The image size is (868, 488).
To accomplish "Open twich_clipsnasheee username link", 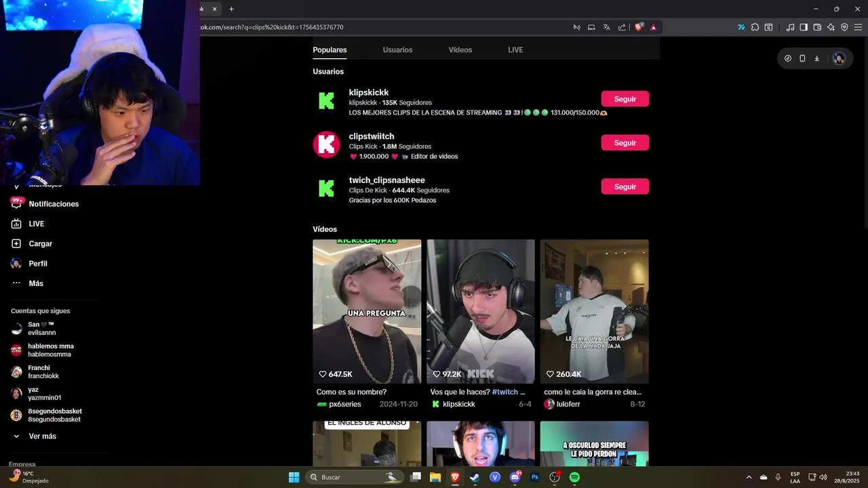I will 387,180.
